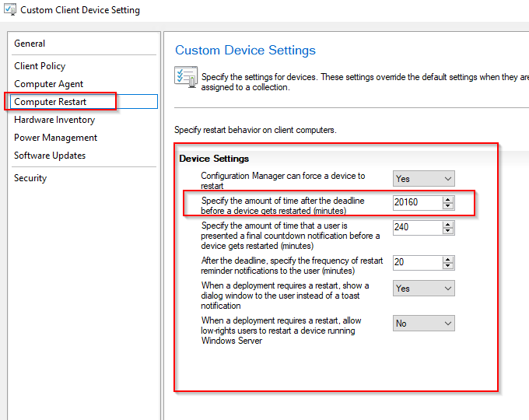Click the 'low-rights users to restart' setting label
The image size is (529, 420).
[x=281, y=331]
